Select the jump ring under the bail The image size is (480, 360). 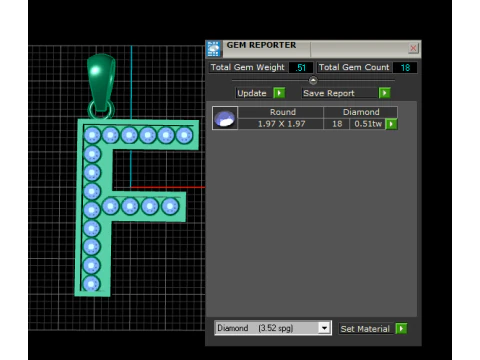pyautogui.click(x=101, y=110)
